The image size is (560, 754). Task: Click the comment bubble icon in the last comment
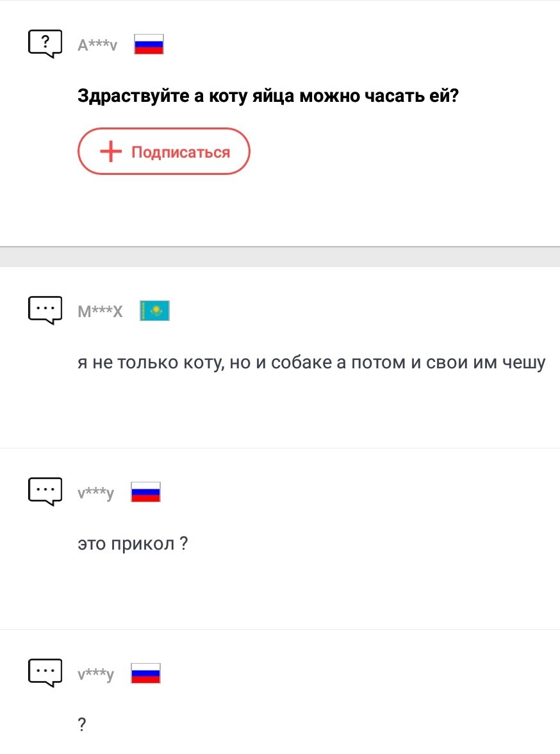(x=45, y=673)
